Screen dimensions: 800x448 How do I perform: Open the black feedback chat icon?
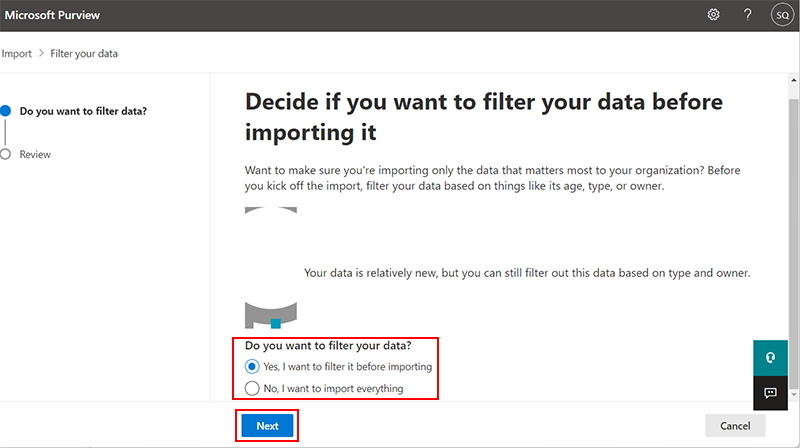pyautogui.click(x=770, y=393)
